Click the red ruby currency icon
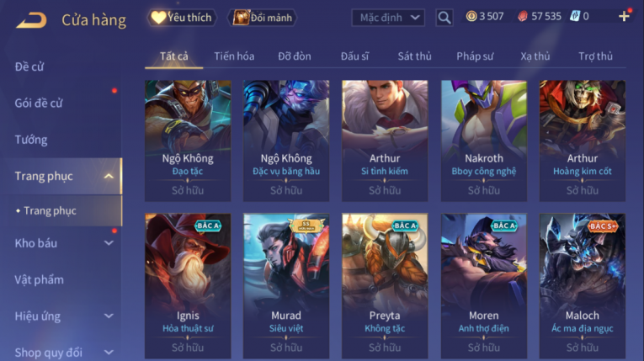 (x=523, y=17)
